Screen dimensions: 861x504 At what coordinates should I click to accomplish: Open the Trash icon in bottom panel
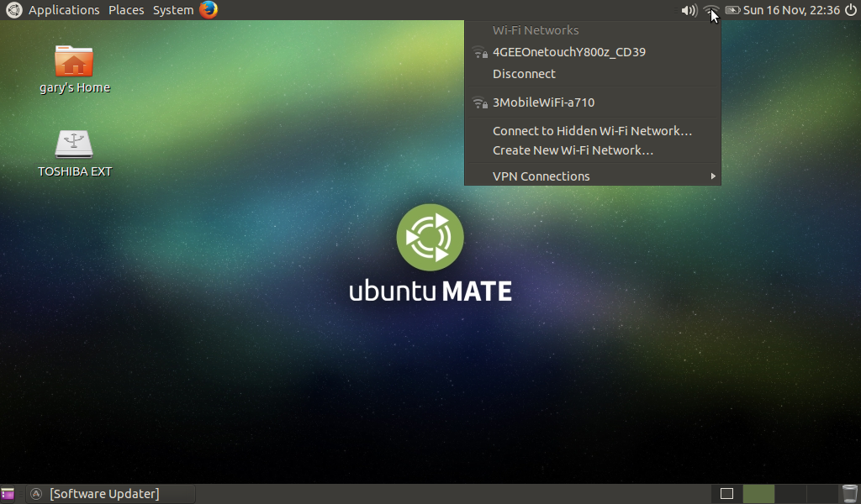(849, 494)
